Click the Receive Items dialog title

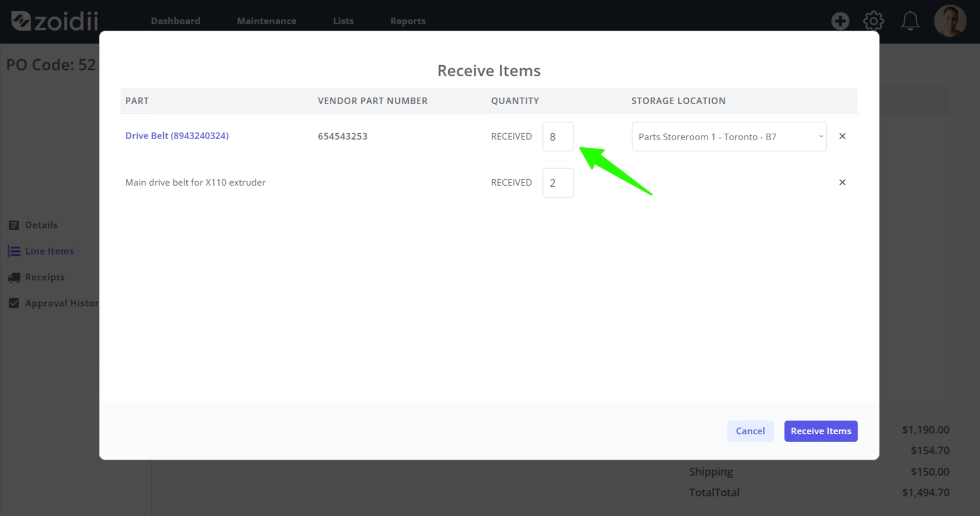pos(489,70)
